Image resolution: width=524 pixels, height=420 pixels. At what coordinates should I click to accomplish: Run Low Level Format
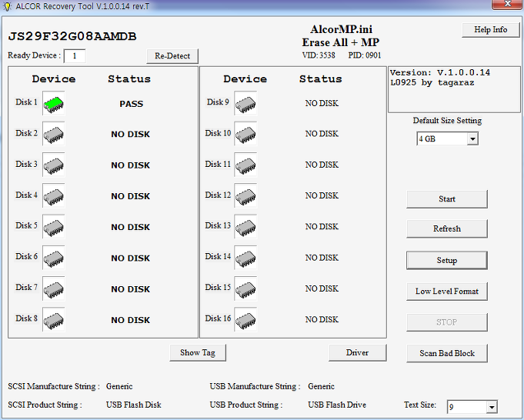pyautogui.click(x=447, y=292)
